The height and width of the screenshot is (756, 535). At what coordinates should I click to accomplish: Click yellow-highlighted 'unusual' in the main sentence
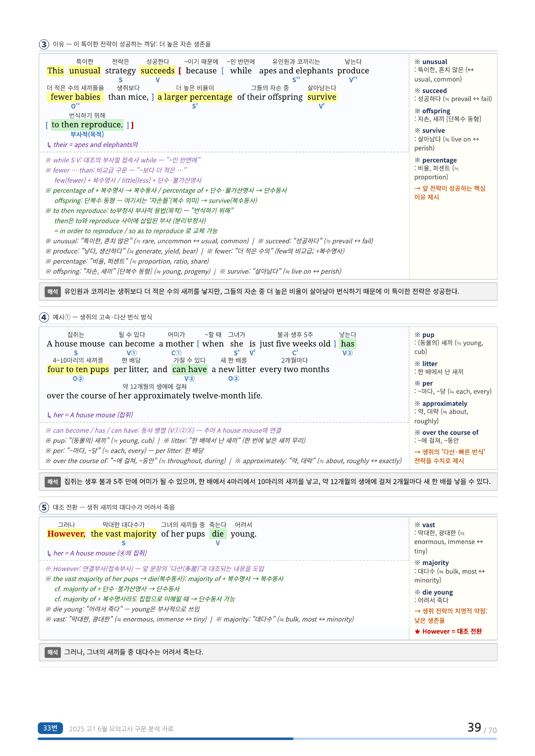tap(84, 71)
